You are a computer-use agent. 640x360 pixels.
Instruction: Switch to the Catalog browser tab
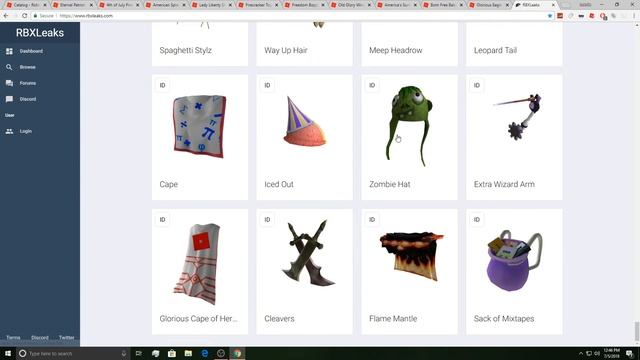point(26,5)
